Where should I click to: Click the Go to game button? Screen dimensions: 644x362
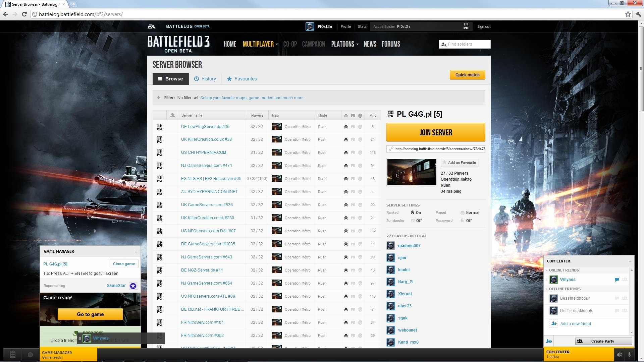(x=90, y=314)
